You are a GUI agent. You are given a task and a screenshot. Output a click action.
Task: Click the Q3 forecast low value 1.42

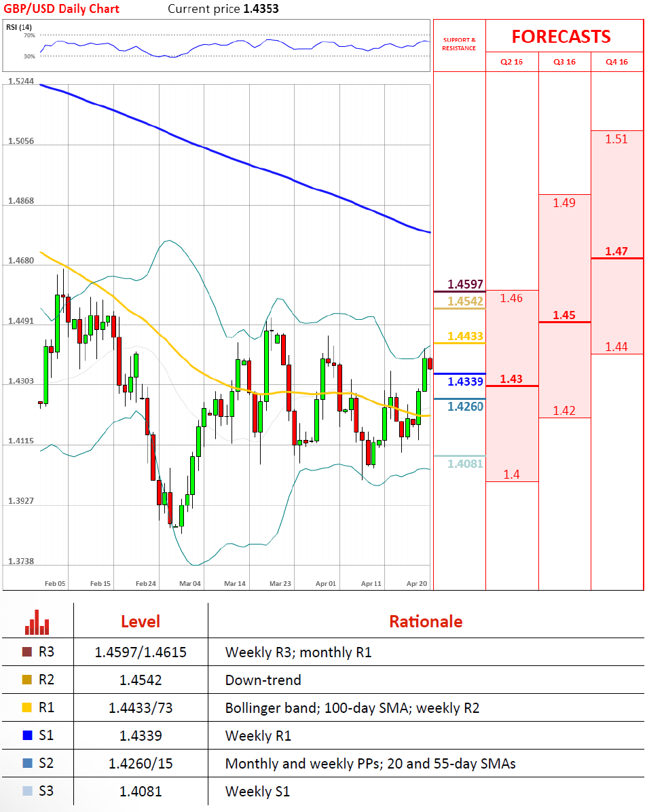click(564, 411)
